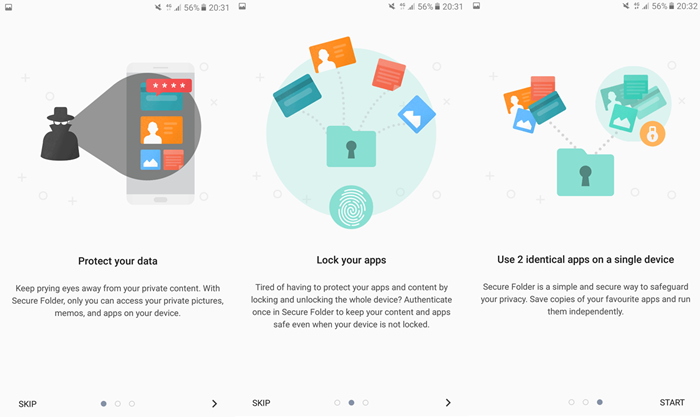
Task: Tap the spy figure with hat
Action: [x=60, y=133]
